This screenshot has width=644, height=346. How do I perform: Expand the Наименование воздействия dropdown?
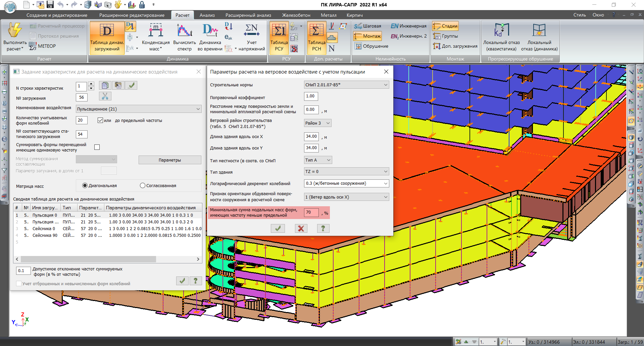[x=198, y=109]
